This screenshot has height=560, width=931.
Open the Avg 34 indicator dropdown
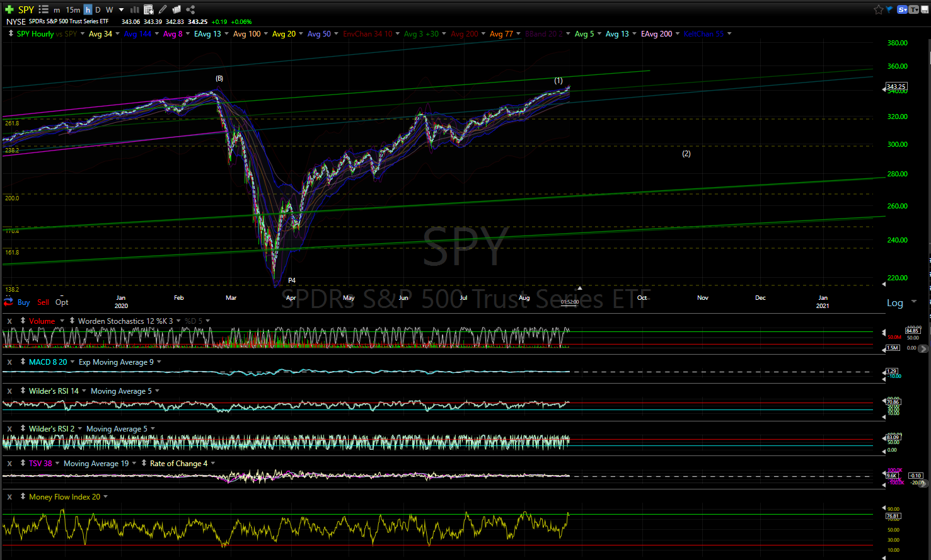118,34
